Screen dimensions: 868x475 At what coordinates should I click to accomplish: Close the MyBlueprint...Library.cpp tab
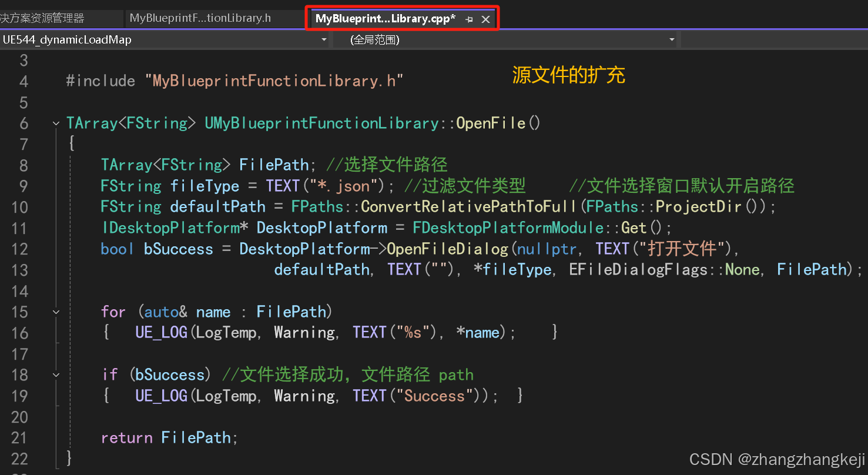[x=486, y=19]
